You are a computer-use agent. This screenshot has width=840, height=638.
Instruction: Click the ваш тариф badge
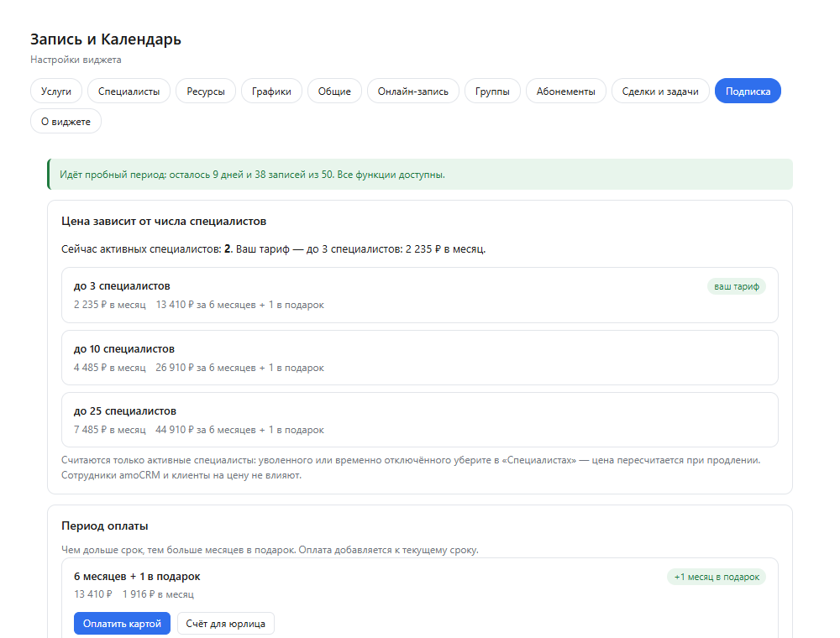[x=737, y=286]
